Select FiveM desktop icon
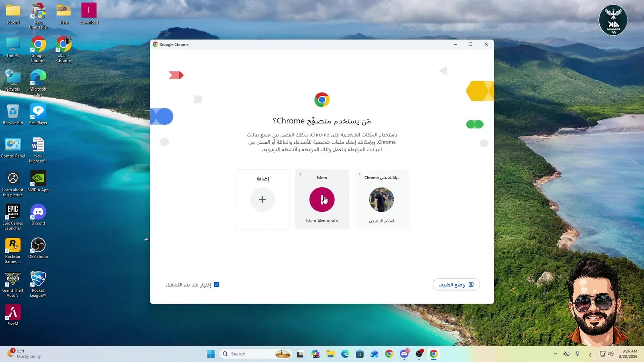Image resolution: width=644 pixels, height=362 pixels. pos(13,316)
